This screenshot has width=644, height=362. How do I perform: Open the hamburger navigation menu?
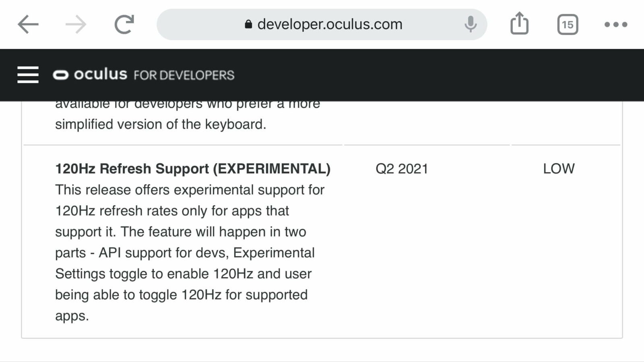[28, 75]
